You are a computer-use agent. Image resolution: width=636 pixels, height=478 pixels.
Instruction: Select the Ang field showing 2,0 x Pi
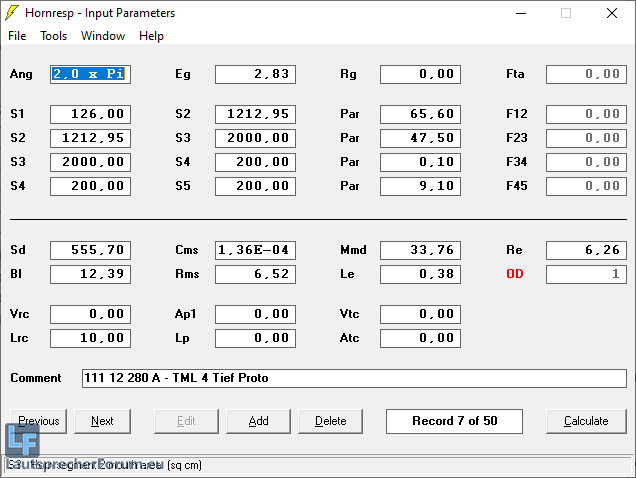point(90,74)
